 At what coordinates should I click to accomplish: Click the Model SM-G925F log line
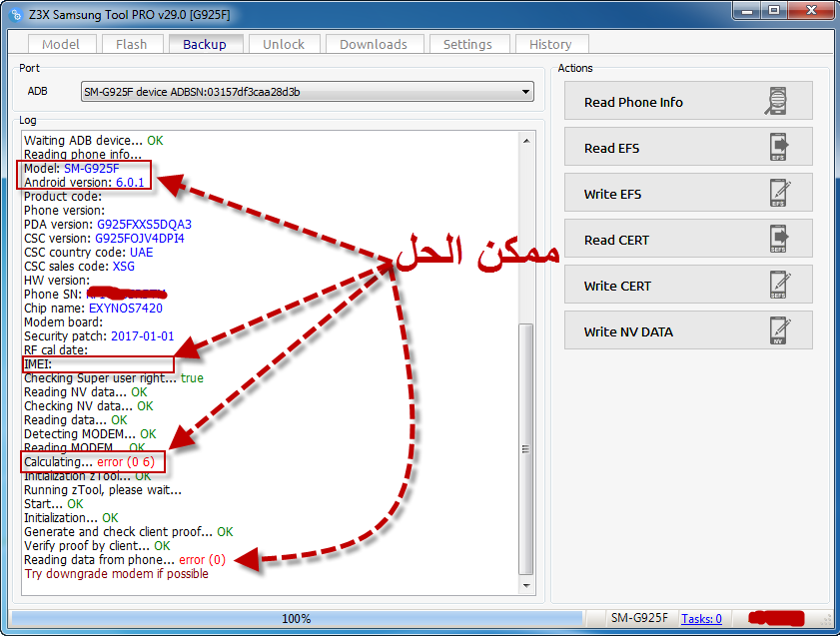tap(72, 168)
